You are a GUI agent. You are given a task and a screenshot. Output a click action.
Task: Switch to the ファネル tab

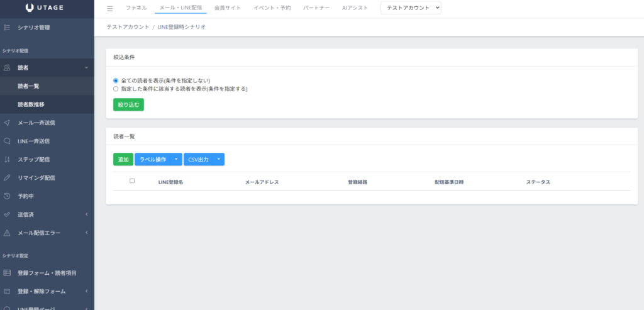(136, 8)
